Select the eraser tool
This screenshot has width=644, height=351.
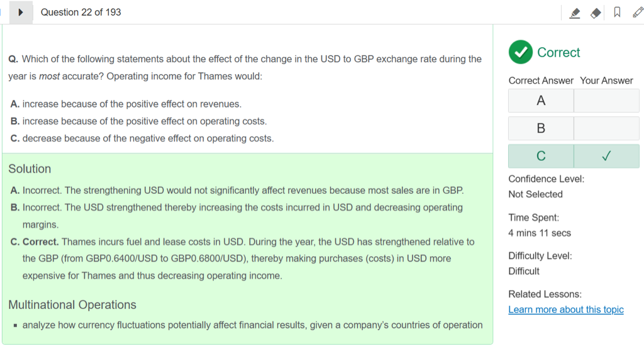coord(596,13)
